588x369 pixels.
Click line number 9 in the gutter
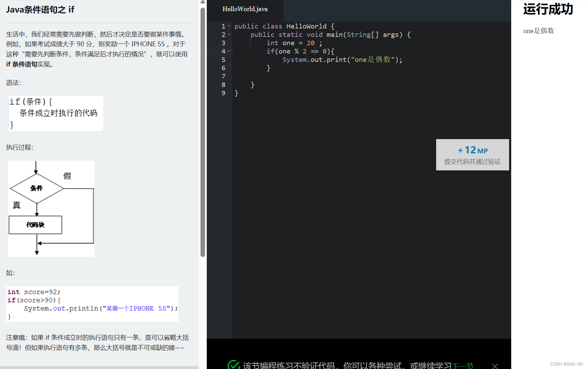[223, 93]
